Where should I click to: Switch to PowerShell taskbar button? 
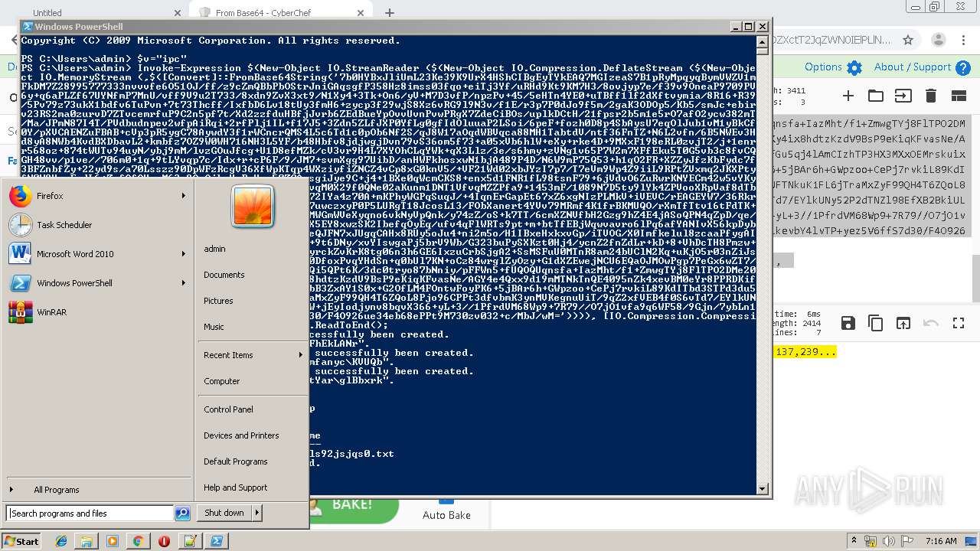tap(217, 541)
